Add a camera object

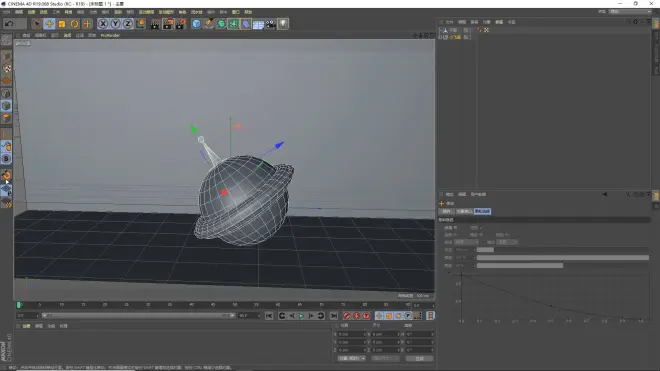[x=271, y=24]
